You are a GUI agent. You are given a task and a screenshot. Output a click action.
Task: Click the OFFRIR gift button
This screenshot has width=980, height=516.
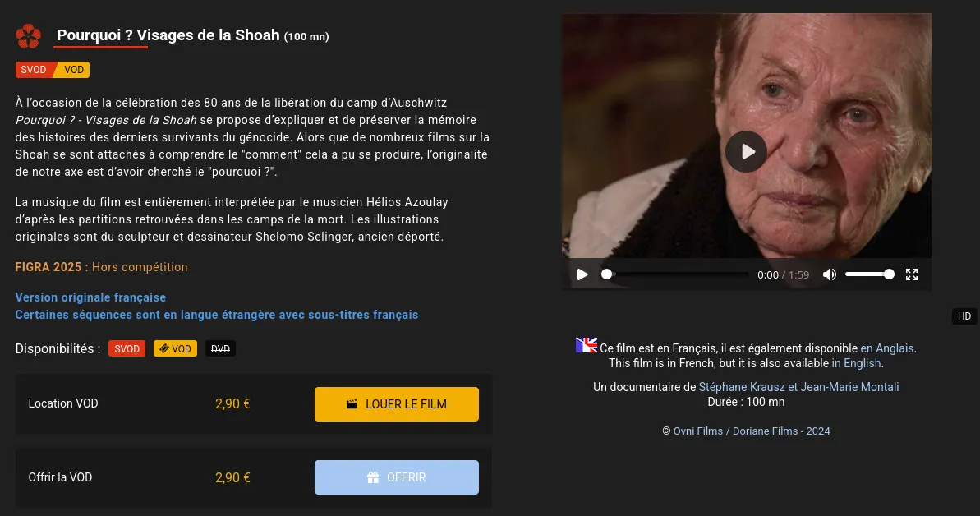[x=396, y=477]
